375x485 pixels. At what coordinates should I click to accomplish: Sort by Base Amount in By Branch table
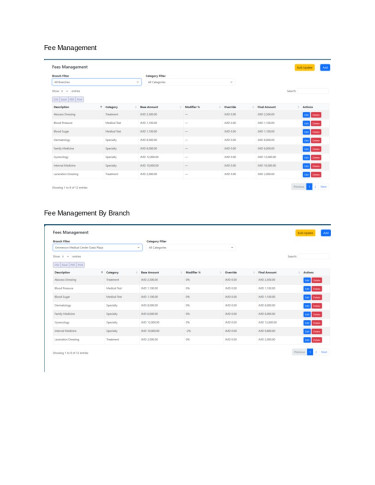pyautogui.click(x=162, y=272)
